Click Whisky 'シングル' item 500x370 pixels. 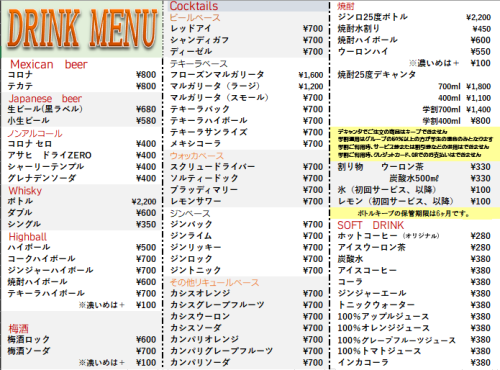pyautogui.click(x=24, y=224)
